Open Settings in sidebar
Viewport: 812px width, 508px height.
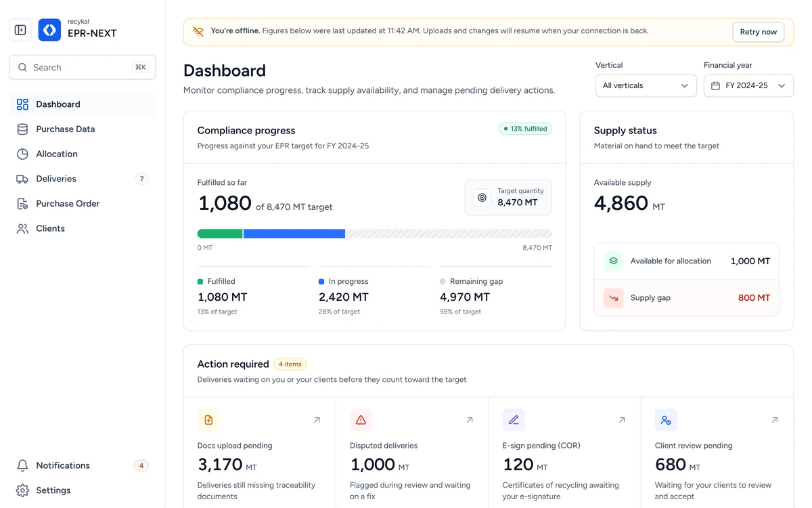(x=83, y=490)
